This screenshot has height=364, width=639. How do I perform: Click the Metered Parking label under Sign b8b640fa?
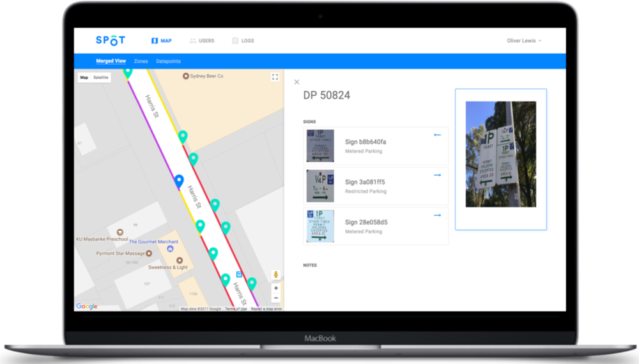tap(364, 151)
